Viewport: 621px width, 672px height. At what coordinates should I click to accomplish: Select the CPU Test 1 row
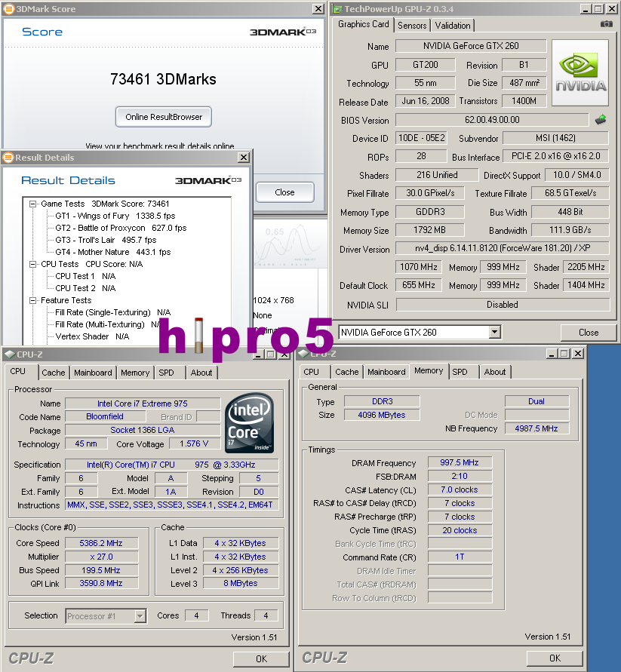point(85,277)
